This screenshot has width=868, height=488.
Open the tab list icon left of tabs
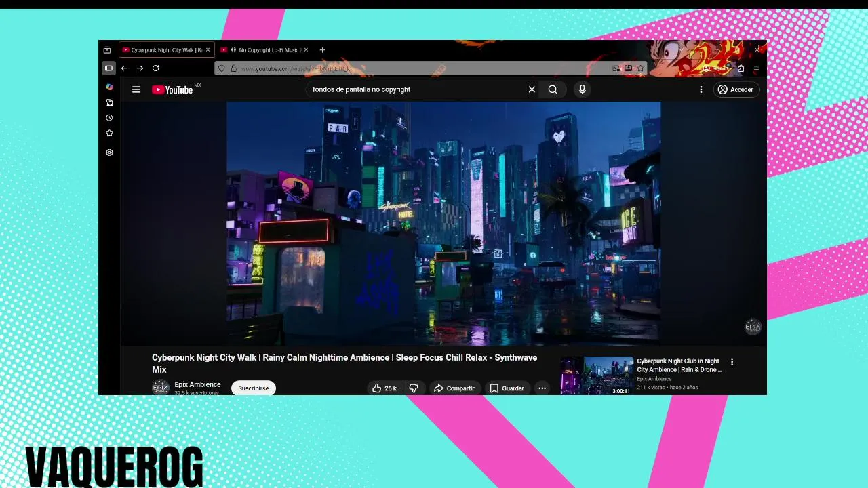107,50
